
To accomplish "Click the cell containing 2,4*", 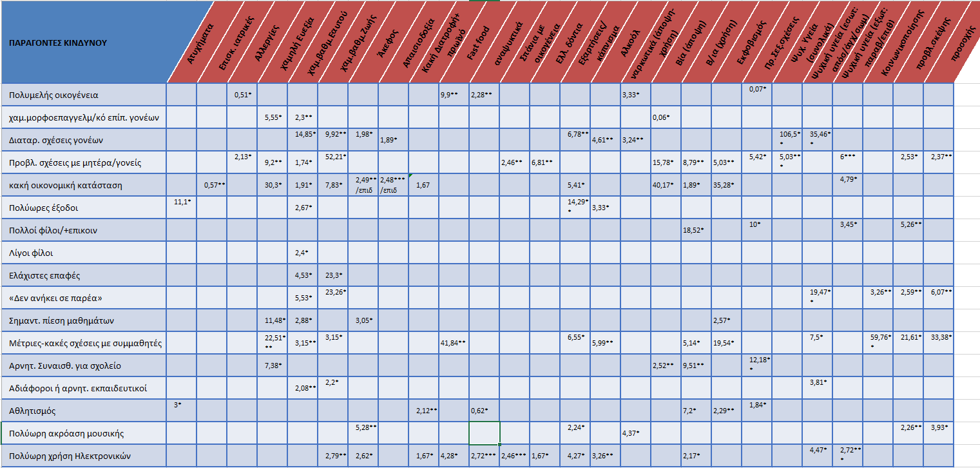I will (x=303, y=253).
